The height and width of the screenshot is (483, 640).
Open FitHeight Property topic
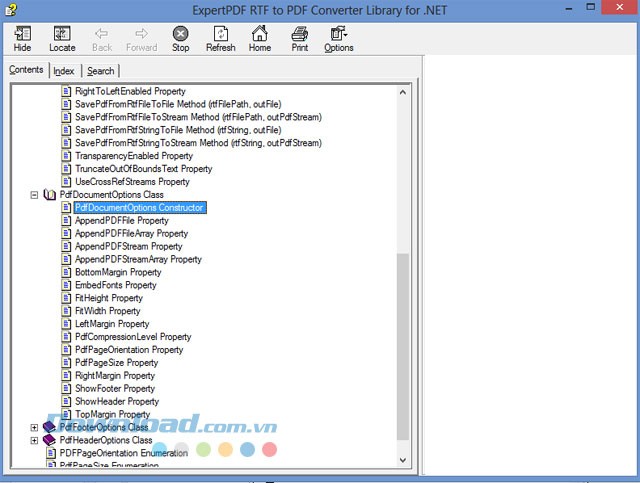coord(109,298)
